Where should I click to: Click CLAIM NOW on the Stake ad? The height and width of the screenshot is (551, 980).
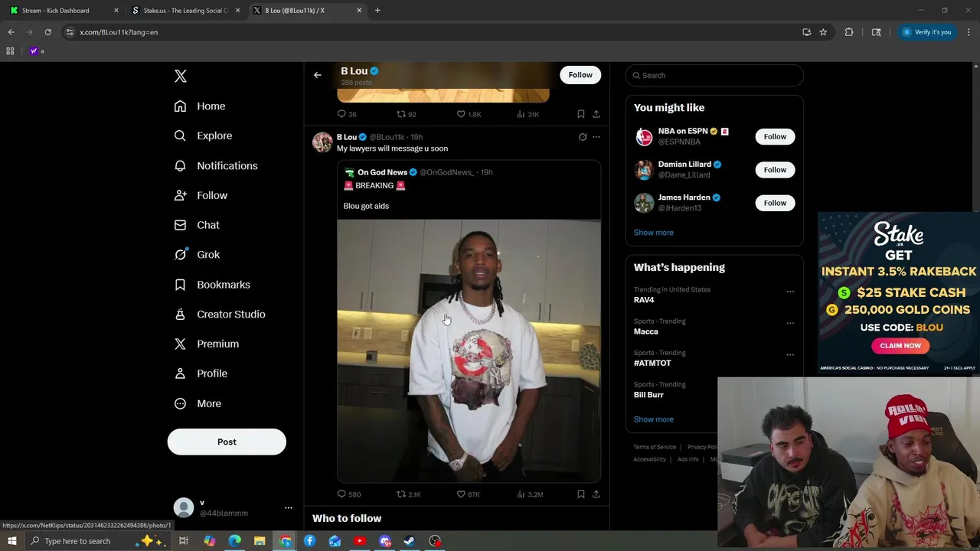pos(900,346)
